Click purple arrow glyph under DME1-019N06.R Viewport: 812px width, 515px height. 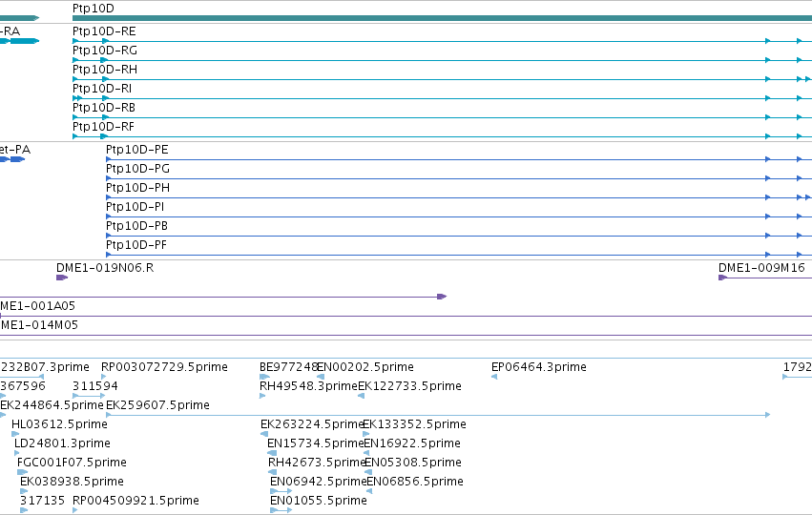click(x=62, y=278)
